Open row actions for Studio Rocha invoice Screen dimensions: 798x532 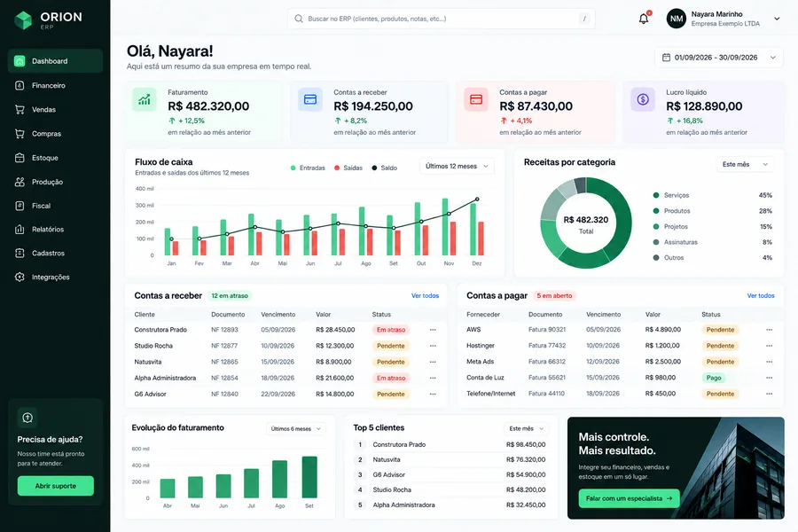click(433, 346)
